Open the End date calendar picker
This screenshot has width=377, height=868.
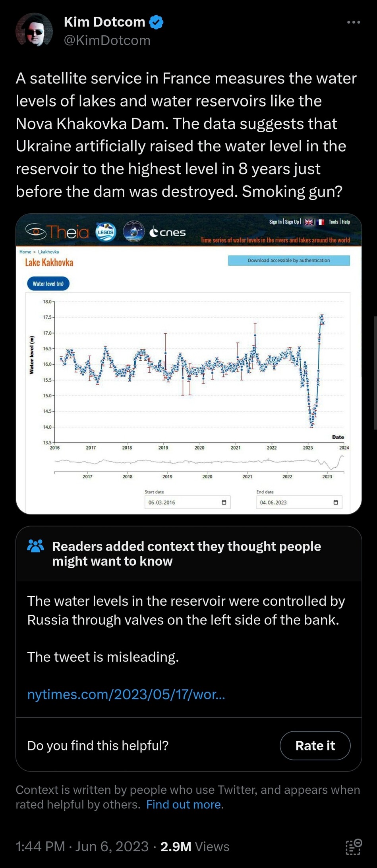coord(335,503)
